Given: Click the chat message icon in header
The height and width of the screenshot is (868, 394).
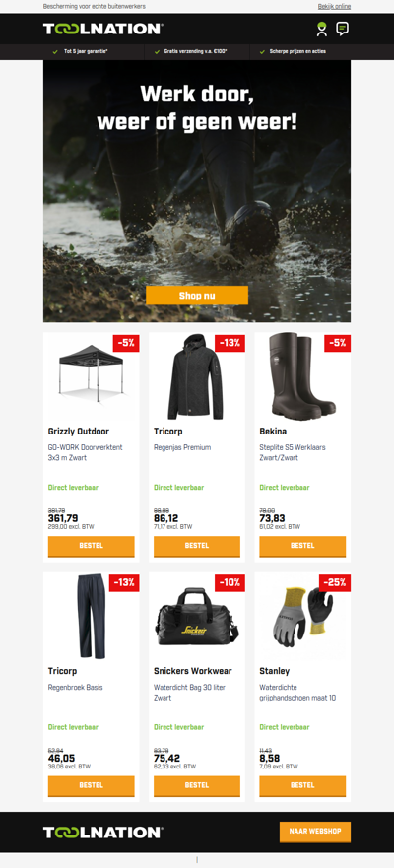Looking at the screenshot, I should [x=343, y=29].
